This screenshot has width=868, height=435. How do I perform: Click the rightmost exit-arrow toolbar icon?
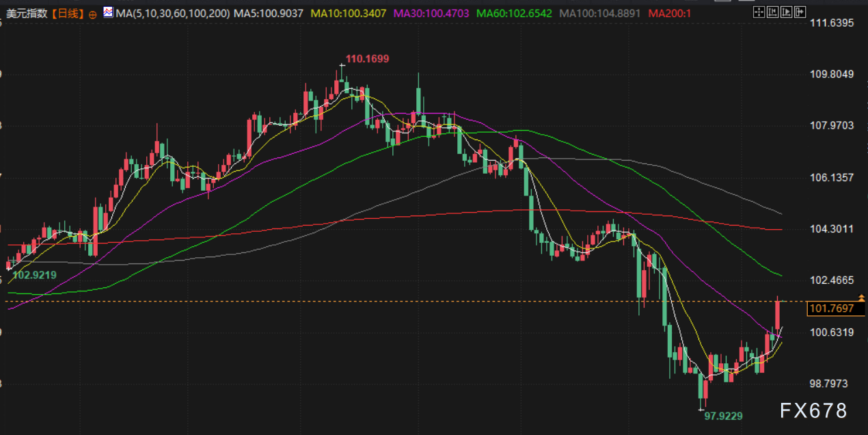click(x=800, y=12)
